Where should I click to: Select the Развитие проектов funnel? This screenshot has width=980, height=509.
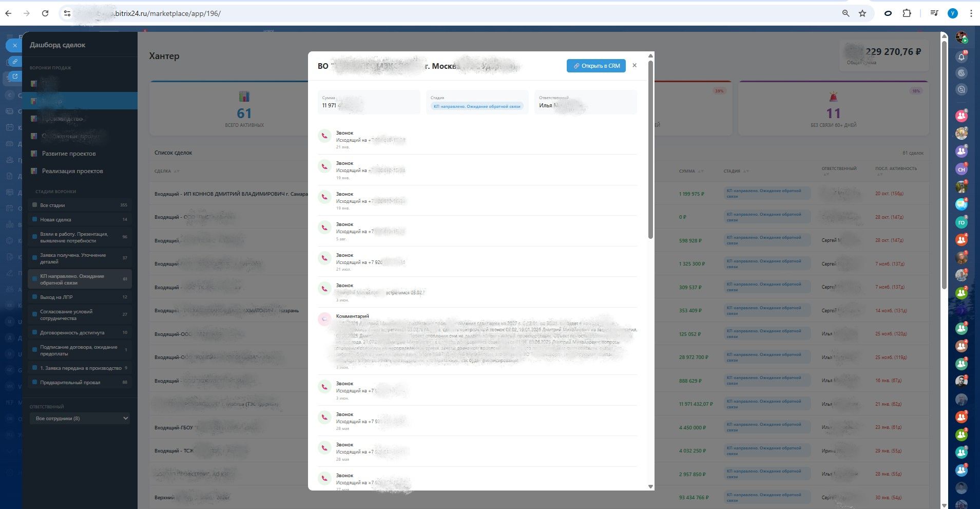[69, 154]
